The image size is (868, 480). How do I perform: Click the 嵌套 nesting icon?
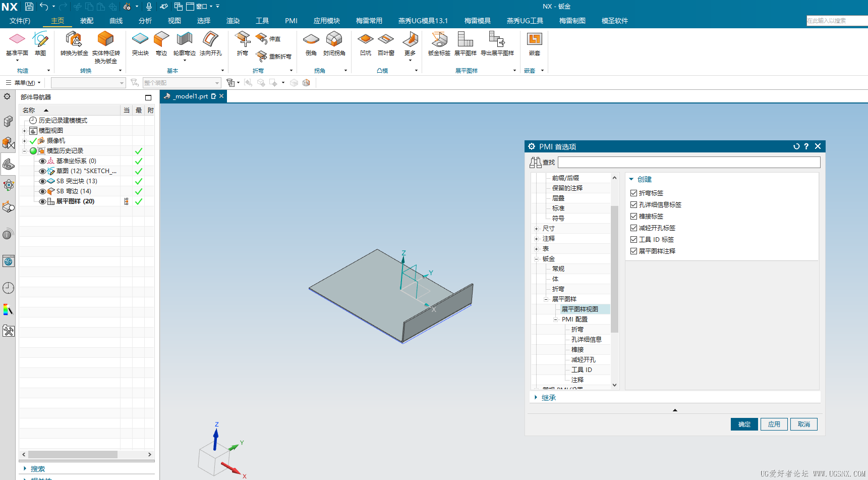(x=534, y=39)
